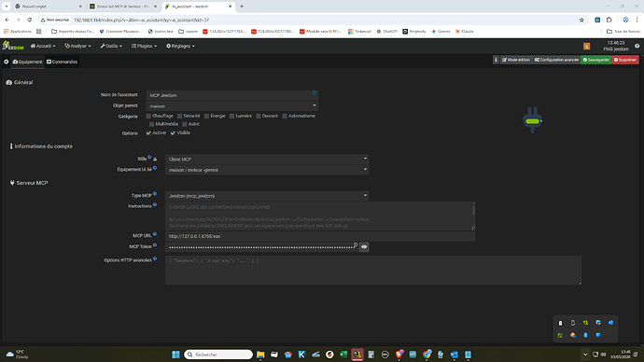Open File Explorer from the taskbar
This screenshot has height=362, width=644.
click(260, 355)
